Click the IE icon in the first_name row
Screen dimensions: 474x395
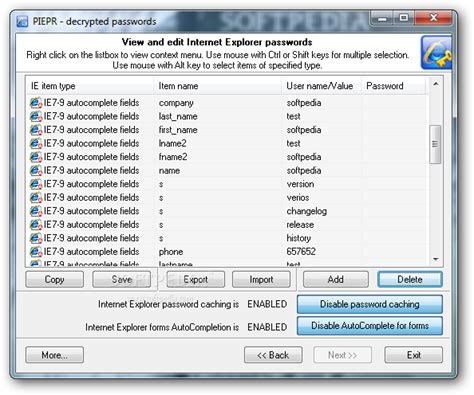(x=36, y=130)
